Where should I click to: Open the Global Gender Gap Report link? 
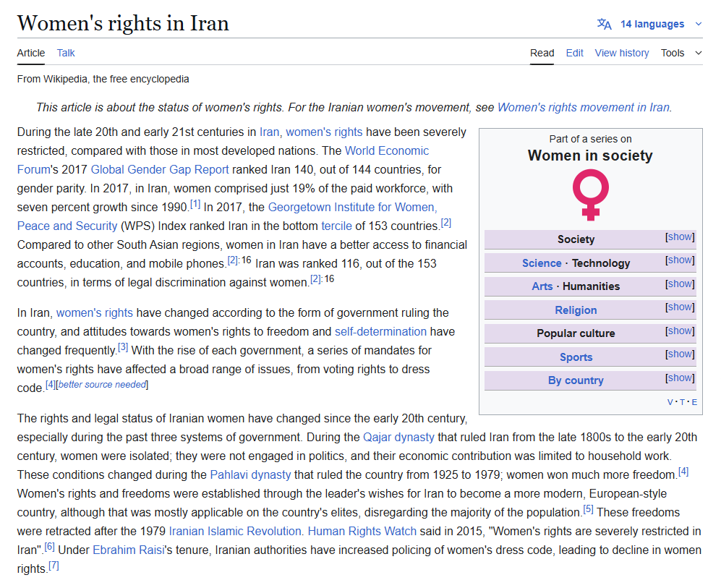(160, 170)
